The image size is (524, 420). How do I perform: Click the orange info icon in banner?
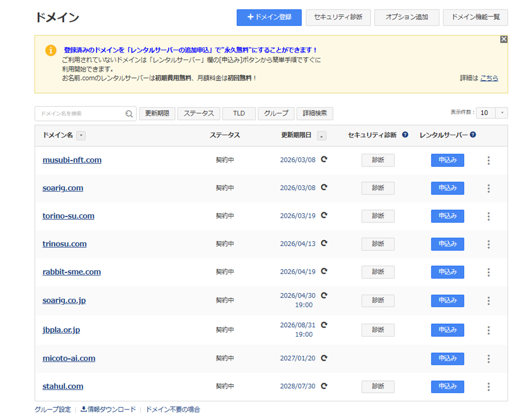[51, 50]
